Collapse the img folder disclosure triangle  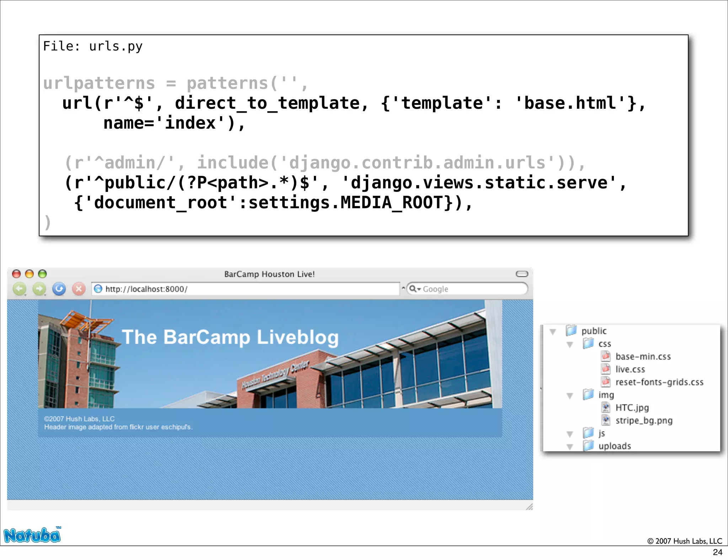tap(570, 396)
